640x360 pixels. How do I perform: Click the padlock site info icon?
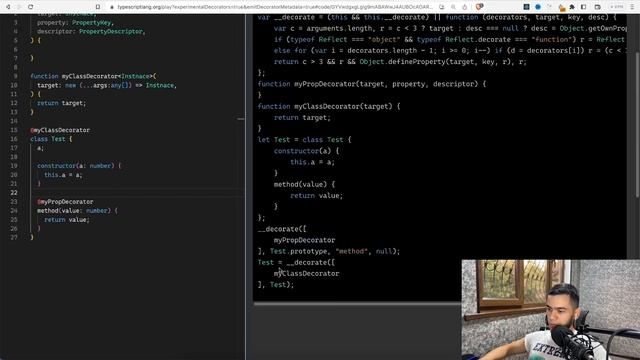pos(112,7)
